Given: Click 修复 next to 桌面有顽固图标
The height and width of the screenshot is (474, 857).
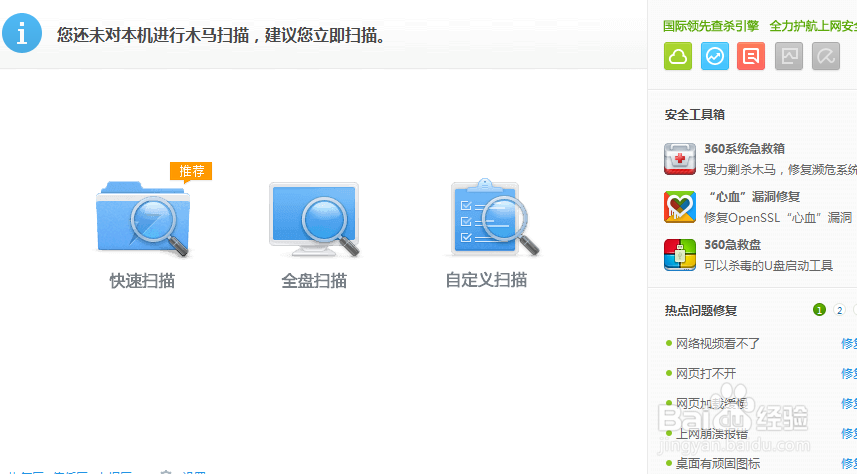Looking at the screenshot, I should pos(849,463).
